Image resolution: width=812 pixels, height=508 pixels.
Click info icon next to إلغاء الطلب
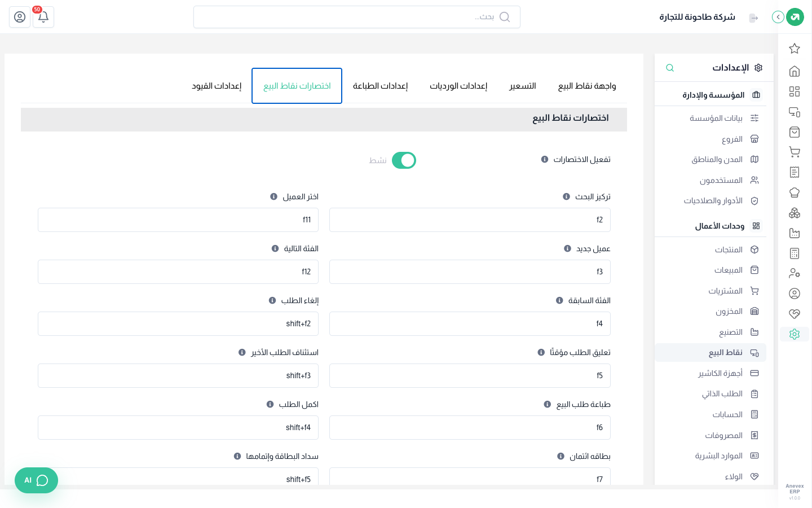point(272,300)
